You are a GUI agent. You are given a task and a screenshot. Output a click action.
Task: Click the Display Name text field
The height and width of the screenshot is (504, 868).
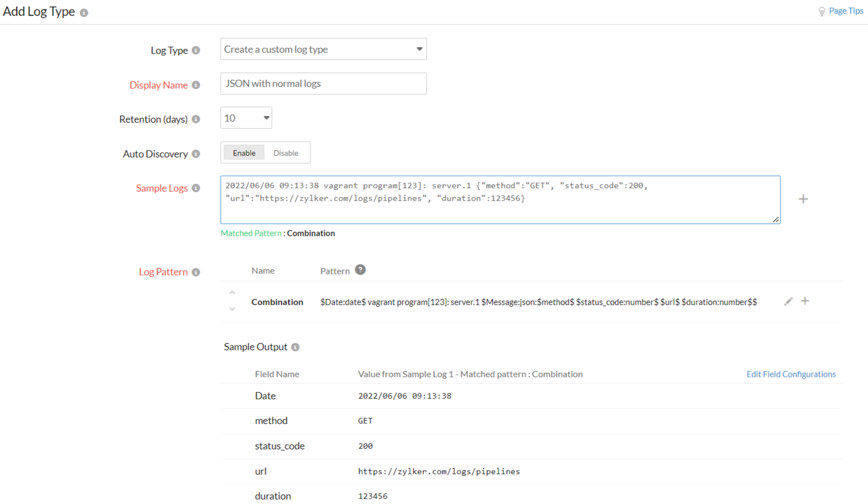323,84
